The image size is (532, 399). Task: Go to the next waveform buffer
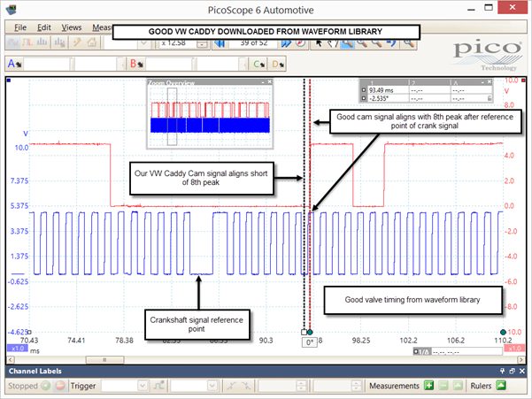point(286,43)
